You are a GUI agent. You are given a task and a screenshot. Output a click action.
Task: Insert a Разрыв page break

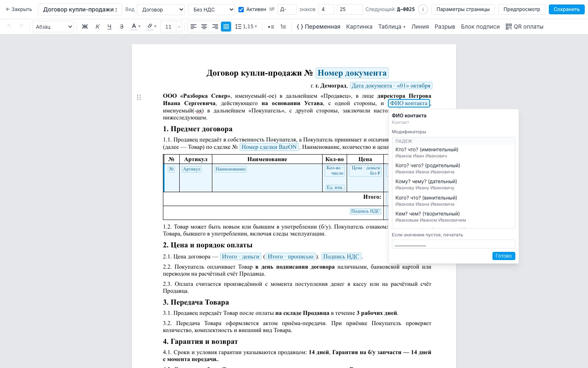(x=445, y=27)
